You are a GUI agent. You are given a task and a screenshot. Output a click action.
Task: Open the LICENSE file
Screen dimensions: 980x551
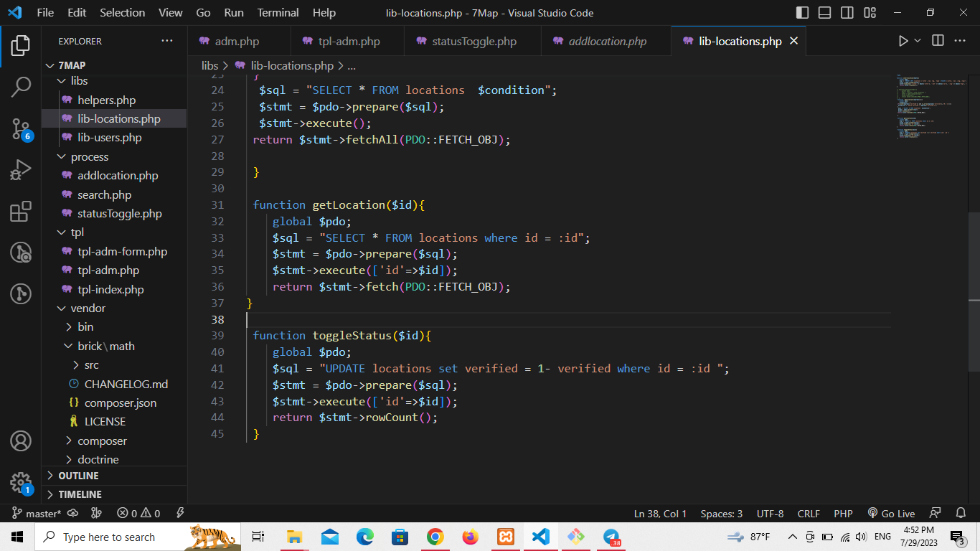115,421
